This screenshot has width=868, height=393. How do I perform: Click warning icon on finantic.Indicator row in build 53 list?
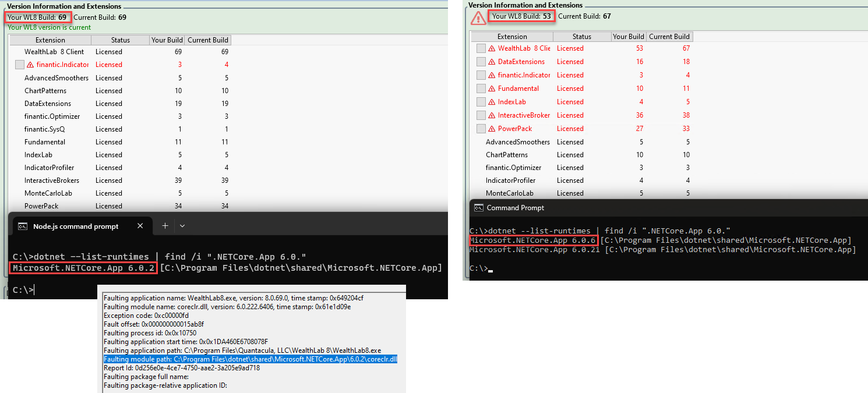tap(492, 75)
